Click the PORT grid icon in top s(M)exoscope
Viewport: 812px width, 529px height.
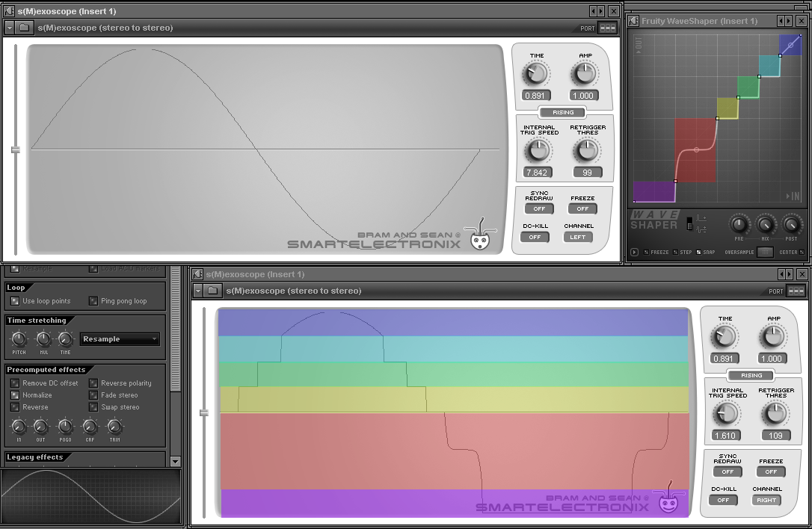click(x=607, y=28)
